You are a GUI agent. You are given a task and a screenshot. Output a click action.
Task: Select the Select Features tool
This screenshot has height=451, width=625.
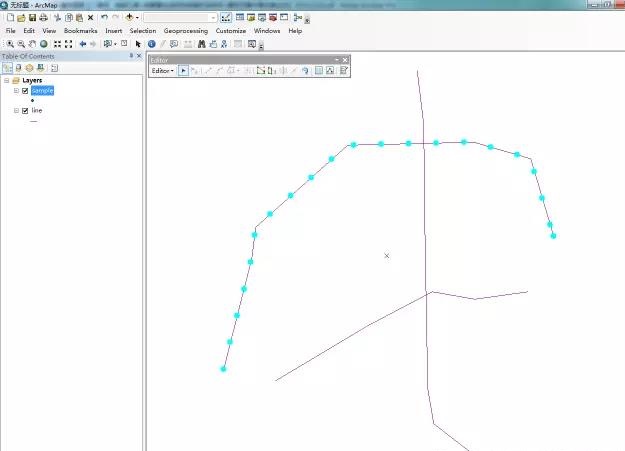click(x=107, y=44)
